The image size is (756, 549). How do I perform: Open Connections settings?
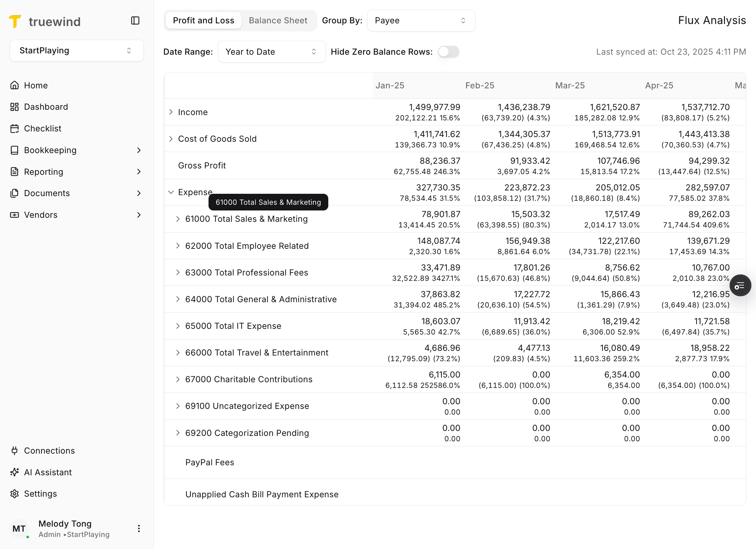pos(49,451)
